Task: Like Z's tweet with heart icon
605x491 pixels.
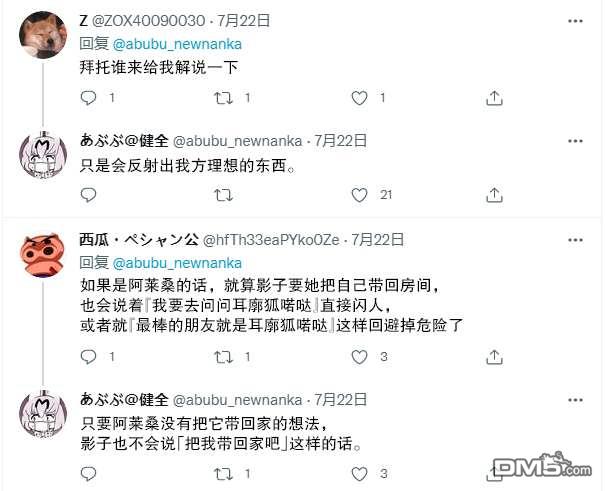Action: click(x=359, y=98)
